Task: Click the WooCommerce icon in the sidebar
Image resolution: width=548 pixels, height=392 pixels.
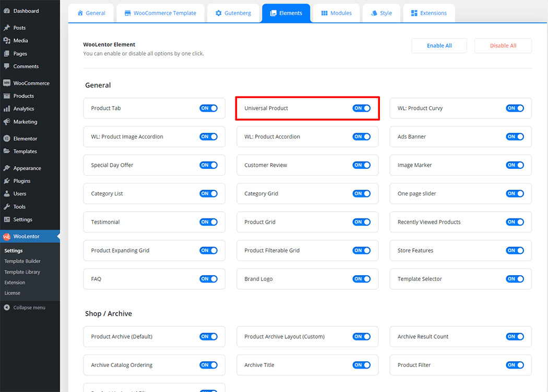Action: pyautogui.click(x=7, y=83)
